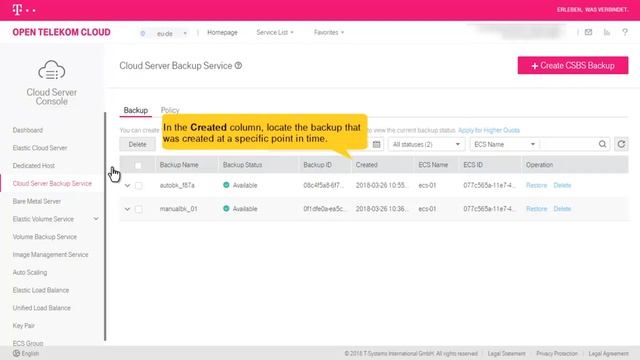This screenshot has height=360, width=640.
Task: Click help icon beside Cloud Server Backup Service
Action: [238, 65]
